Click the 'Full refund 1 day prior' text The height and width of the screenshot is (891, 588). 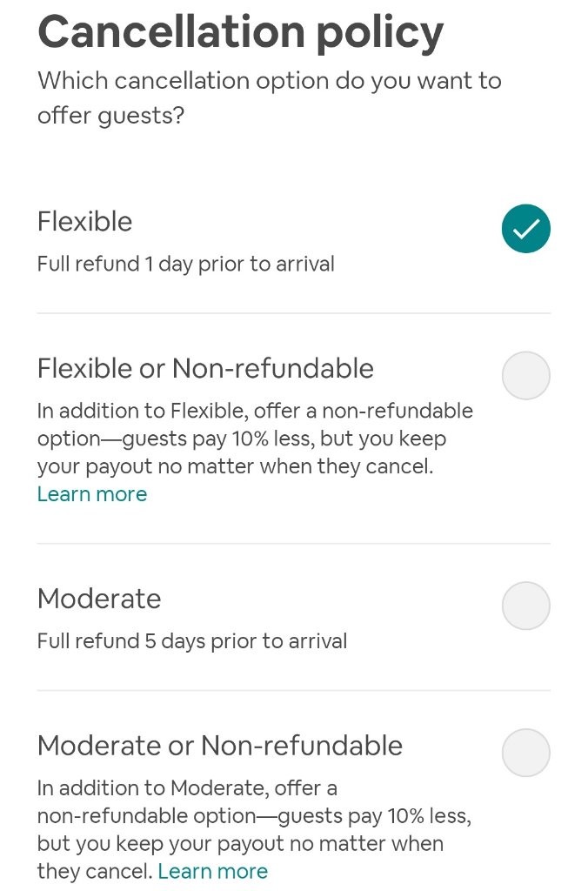click(185, 264)
